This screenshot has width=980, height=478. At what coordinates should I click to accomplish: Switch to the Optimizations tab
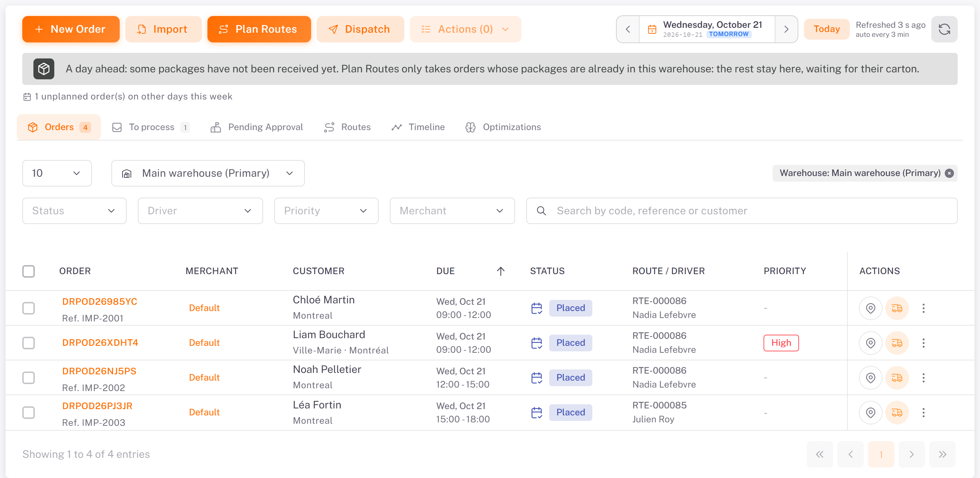coord(503,127)
